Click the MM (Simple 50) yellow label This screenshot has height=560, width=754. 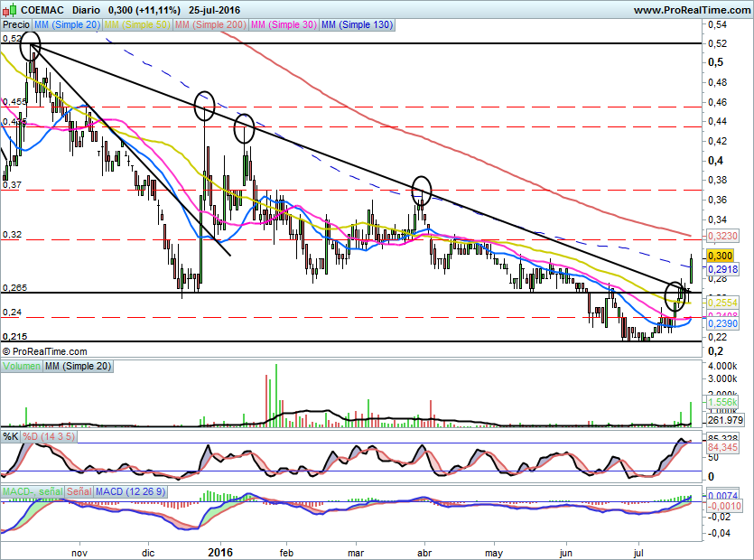[137, 24]
